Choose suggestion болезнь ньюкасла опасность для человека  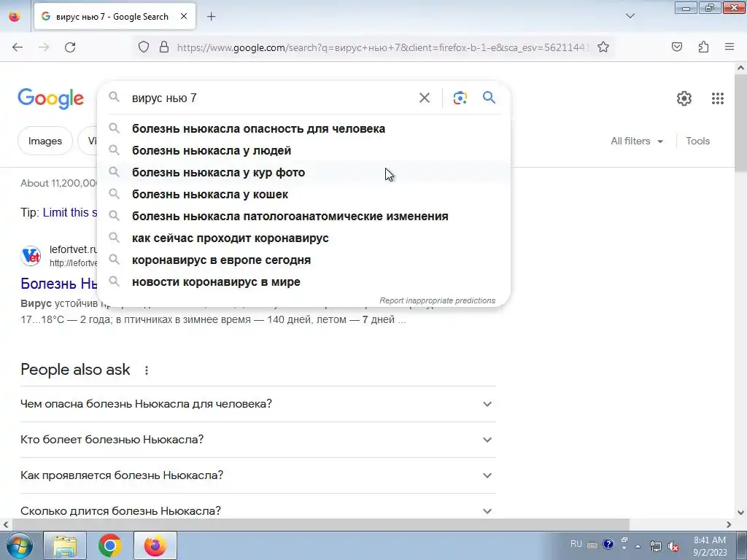tap(304, 128)
